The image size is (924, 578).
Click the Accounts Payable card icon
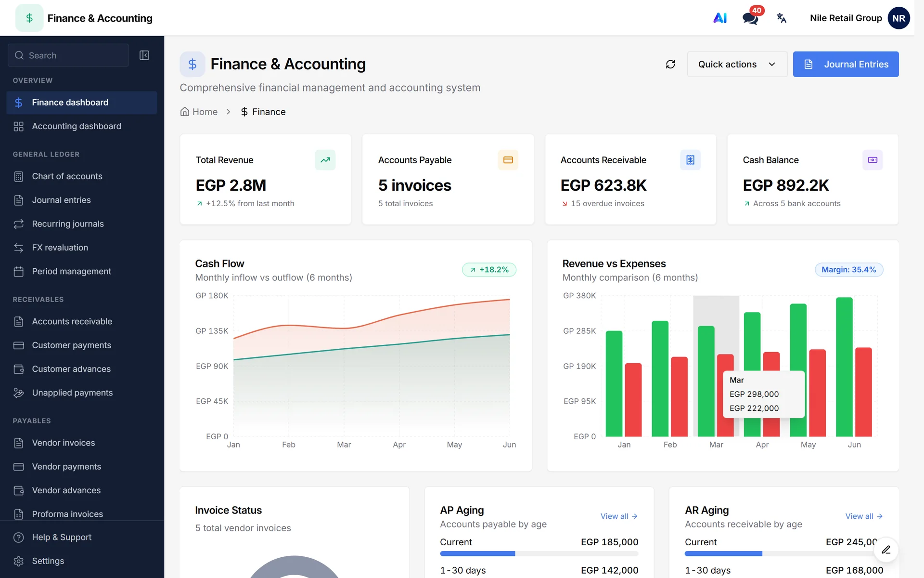click(508, 160)
